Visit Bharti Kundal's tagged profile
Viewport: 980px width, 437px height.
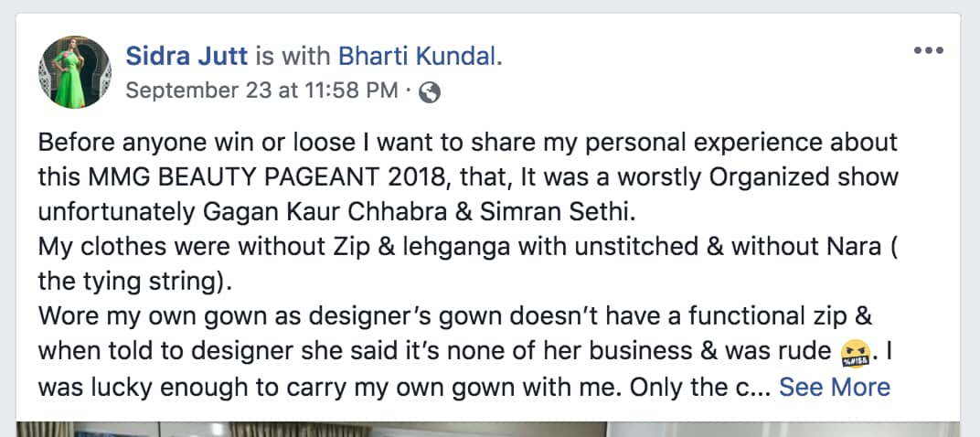[x=418, y=57]
